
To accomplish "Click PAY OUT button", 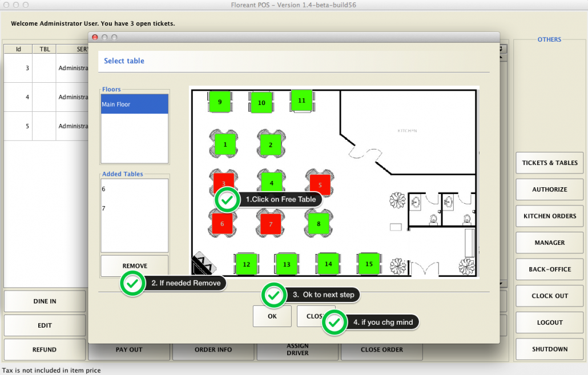I will tap(129, 350).
